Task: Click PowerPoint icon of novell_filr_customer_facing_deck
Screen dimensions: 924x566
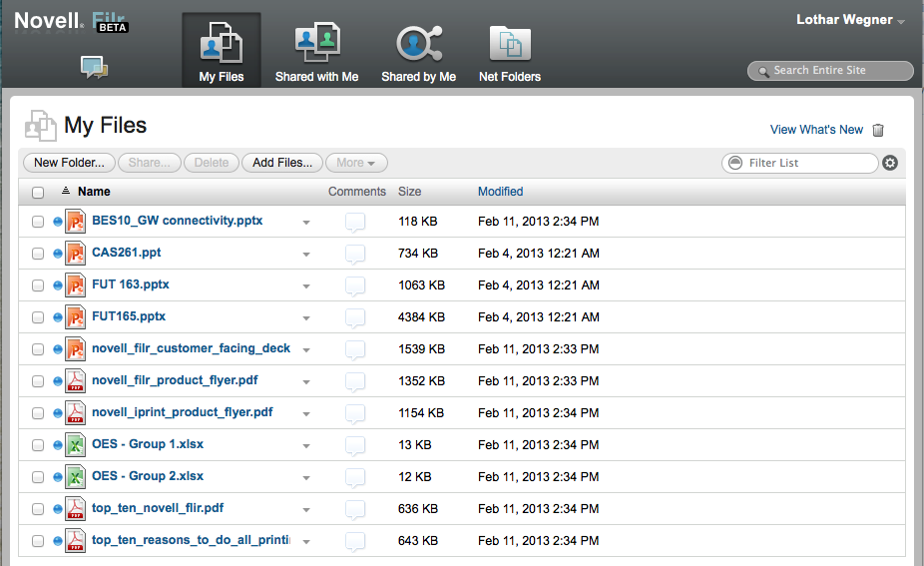Action: coord(76,349)
